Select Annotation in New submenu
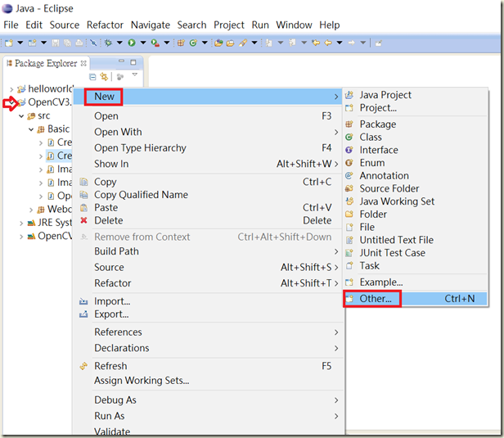The image size is (504, 438). coord(416,175)
